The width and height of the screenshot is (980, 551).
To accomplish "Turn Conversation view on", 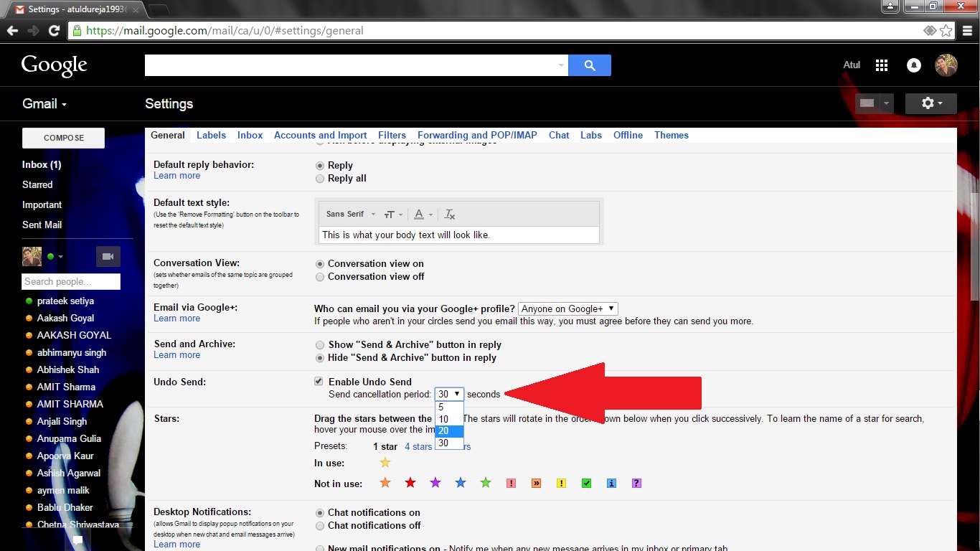I will coord(320,263).
